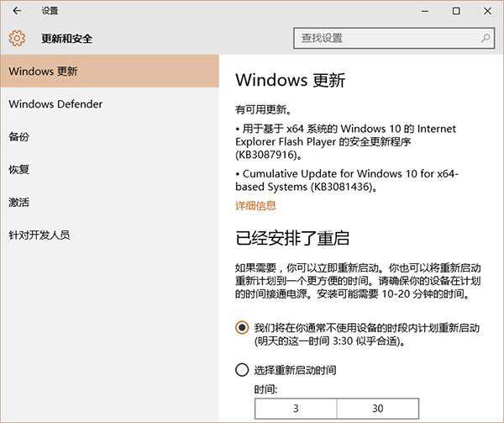The height and width of the screenshot is (423, 504).
Task: Open 恢复 section
Action: tap(109, 170)
